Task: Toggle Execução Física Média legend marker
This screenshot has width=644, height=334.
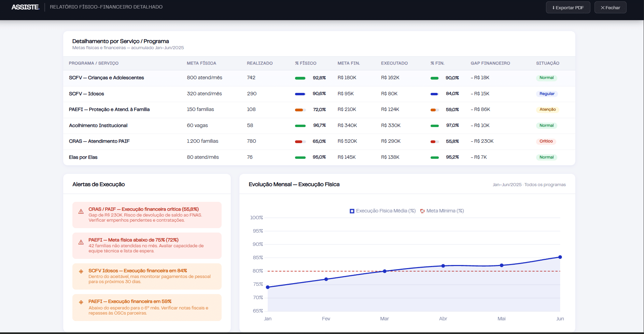Action: coord(352,211)
